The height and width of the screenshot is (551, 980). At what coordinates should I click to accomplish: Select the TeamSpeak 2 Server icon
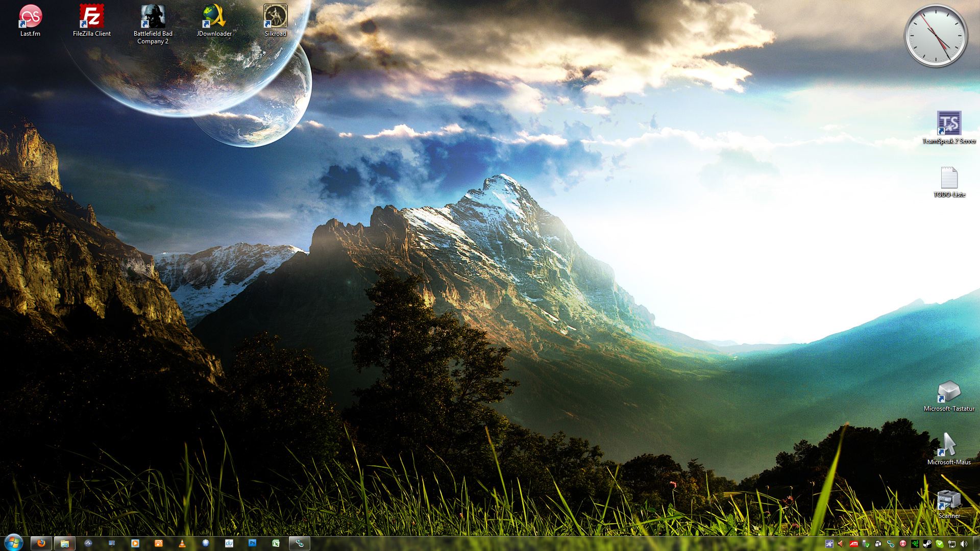coord(949,124)
